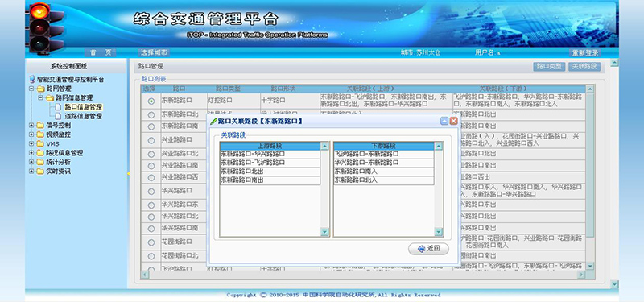Expand the 实时资讯 tree node
The width and height of the screenshot is (644, 302).
click(31, 172)
